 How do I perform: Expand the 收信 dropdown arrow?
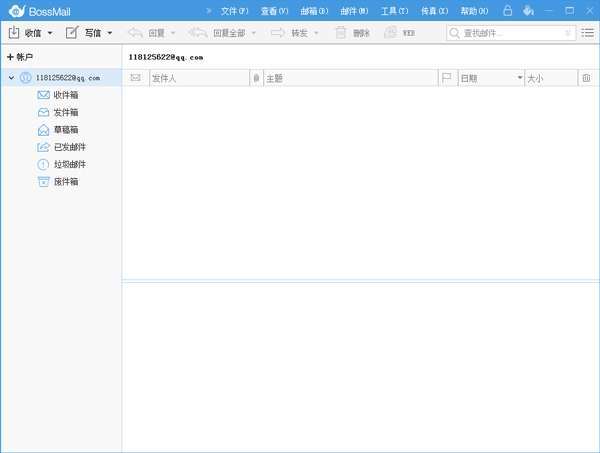[x=50, y=33]
